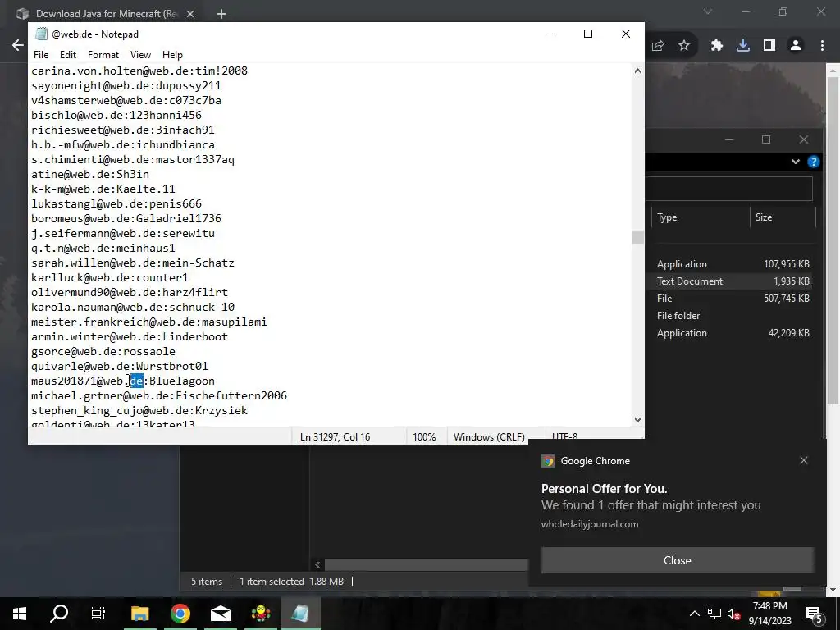Open the notification center icon
840x630 pixels.
click(x=815, y=614)
